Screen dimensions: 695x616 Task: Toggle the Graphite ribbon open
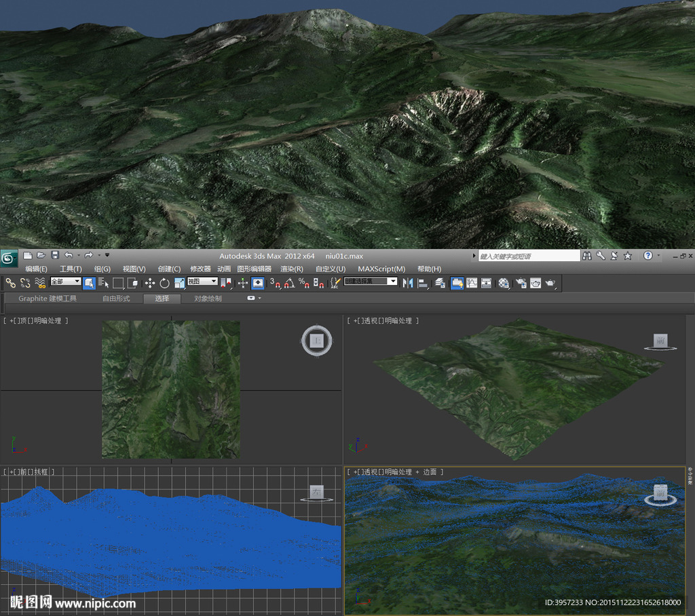[457, 283]
